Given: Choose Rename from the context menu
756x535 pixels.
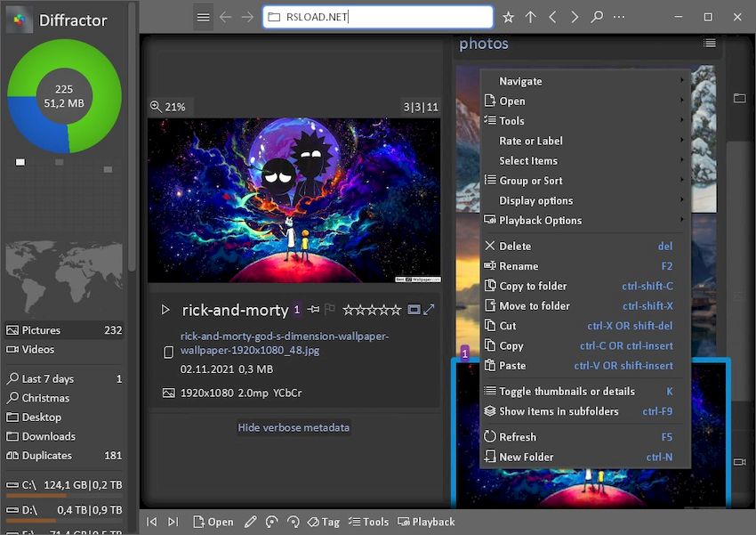Looking at the screenshot, I should click(x=585, y=266).
